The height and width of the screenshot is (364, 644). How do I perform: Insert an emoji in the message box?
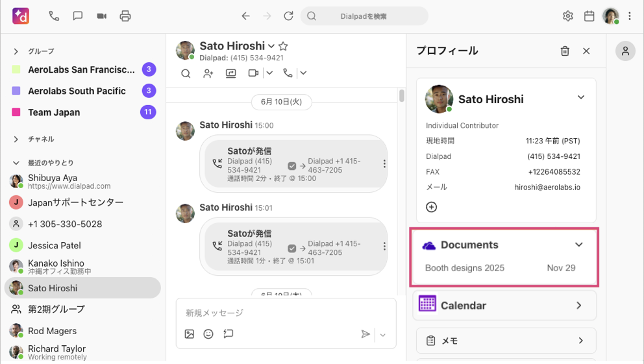208,334
